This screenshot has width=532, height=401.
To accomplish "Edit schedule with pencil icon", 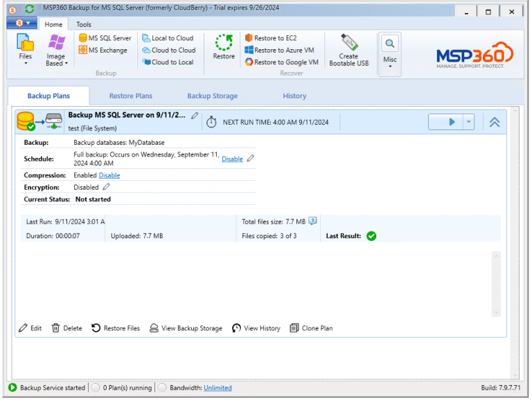I will [x=250, y=158].
